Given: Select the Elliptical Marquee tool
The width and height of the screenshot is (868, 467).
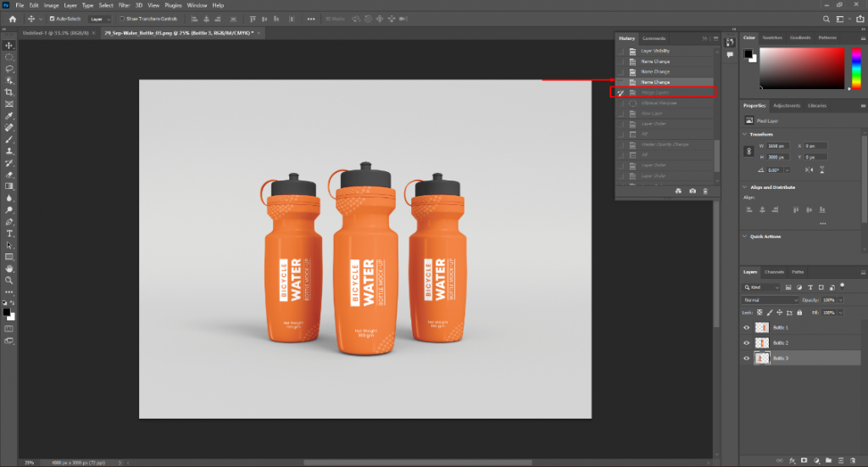Looking at the screenshot, I should (8, 57).
